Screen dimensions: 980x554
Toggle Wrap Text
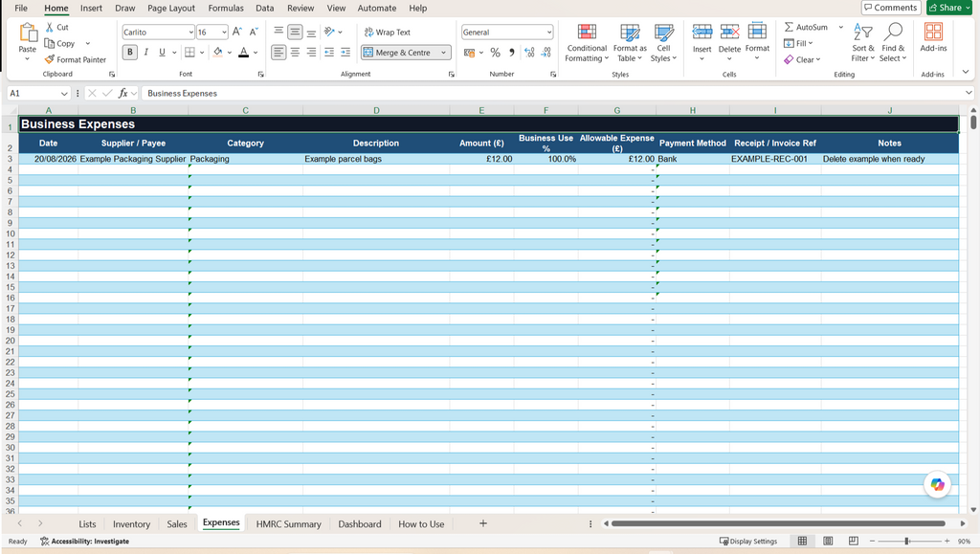click(387, 32)
